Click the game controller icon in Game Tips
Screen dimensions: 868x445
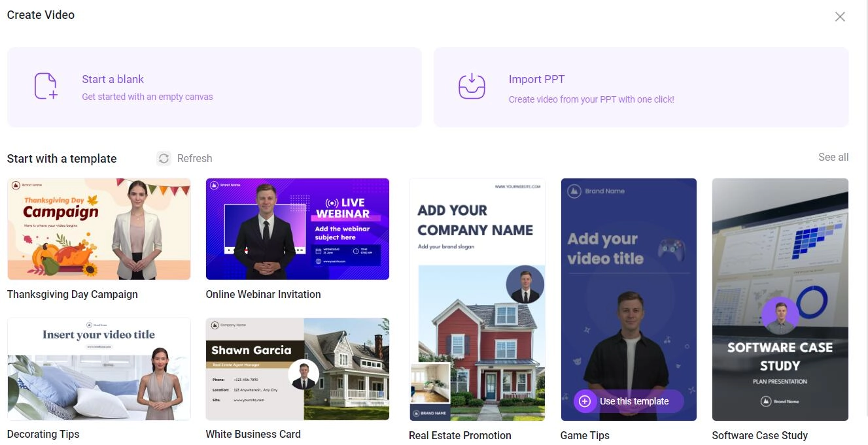[x=670, y=249]
